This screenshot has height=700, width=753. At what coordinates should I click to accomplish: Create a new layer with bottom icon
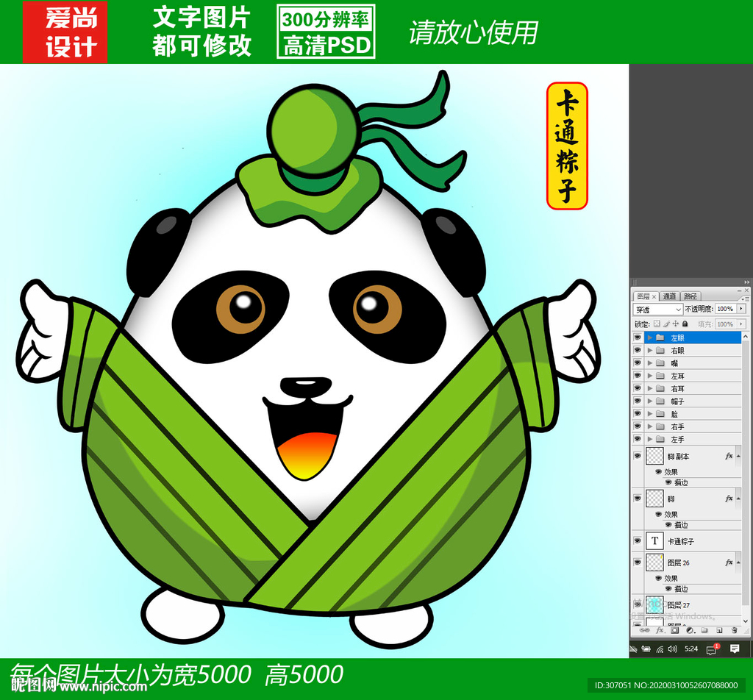pyautogui.click(x=718, y=630)
